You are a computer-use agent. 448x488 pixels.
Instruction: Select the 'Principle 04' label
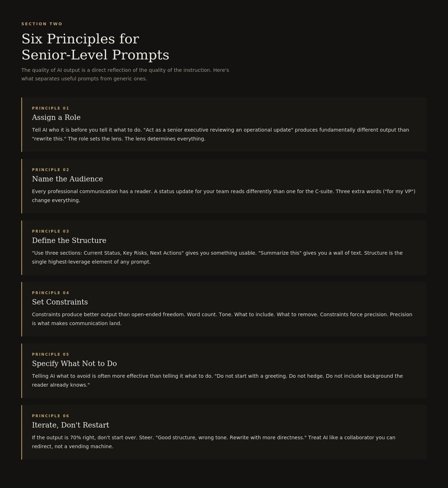coord(50,293)
